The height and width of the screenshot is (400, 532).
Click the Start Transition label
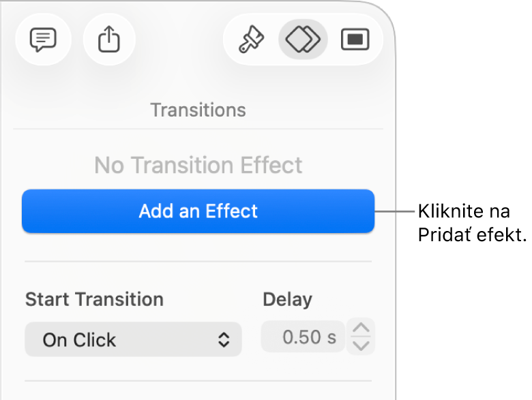(x=94, y=299)
